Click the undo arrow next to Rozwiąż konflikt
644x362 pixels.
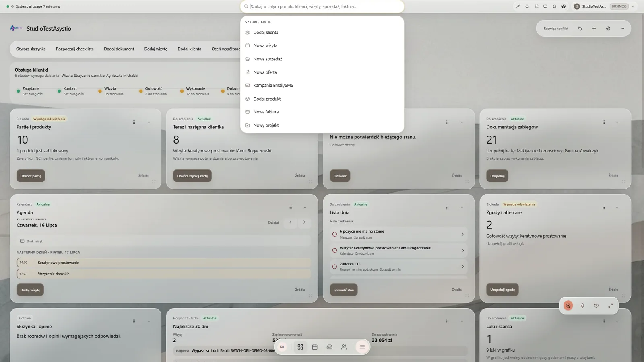click(x=580, y=29)
